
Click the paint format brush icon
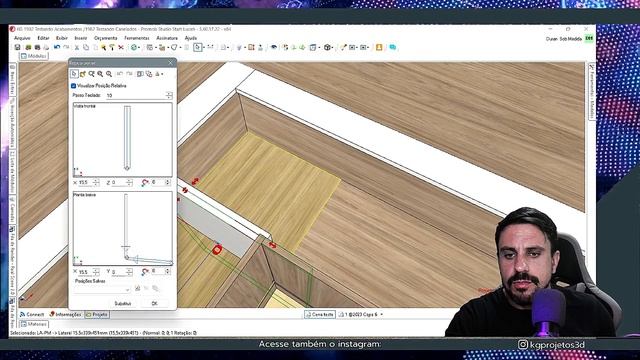coord(112,47)
